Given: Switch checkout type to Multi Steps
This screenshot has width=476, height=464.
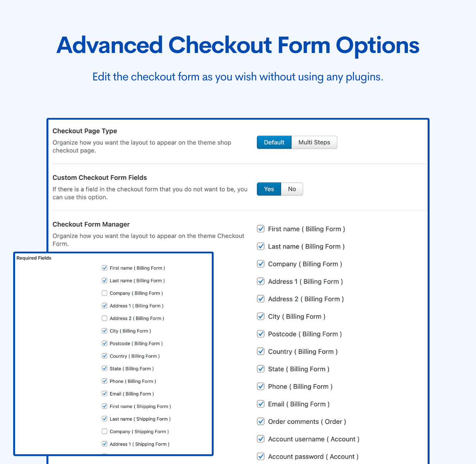Looking at the screenshot, I should click(314, 142).
